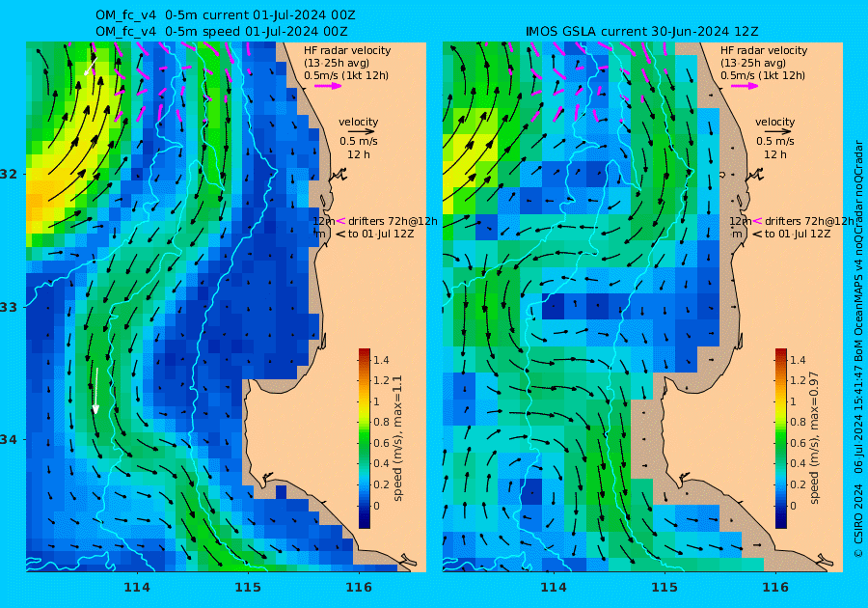Click longitude label '115' under right map
This screenshot has height=608, width=868.
pyautogui.click(x=665, y=588)
